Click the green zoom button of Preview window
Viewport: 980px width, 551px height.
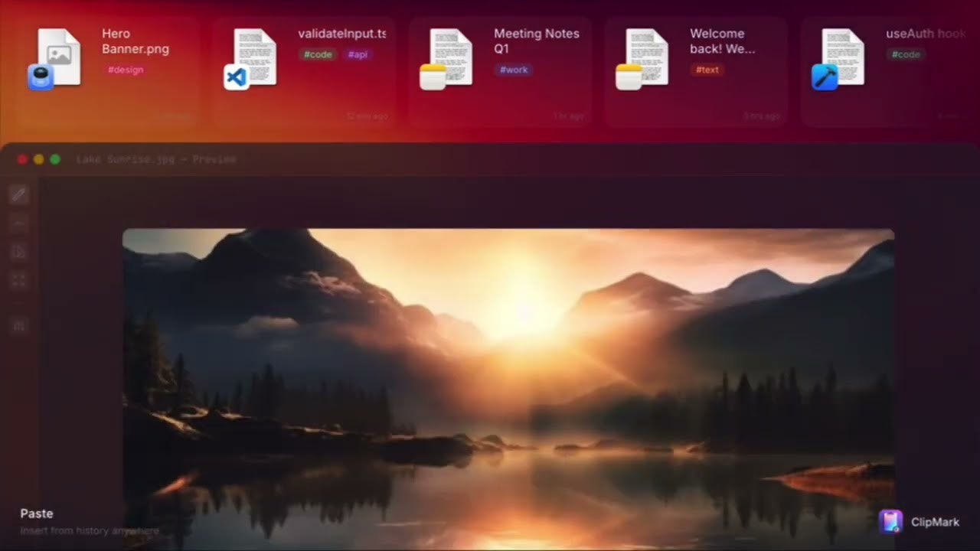coord(55,159)
